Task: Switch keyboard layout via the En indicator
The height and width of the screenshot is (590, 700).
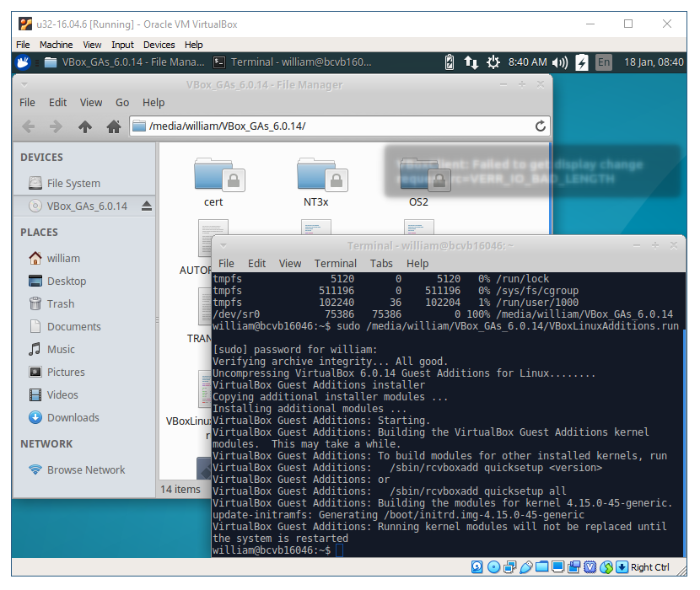Action: click(604, 62)
